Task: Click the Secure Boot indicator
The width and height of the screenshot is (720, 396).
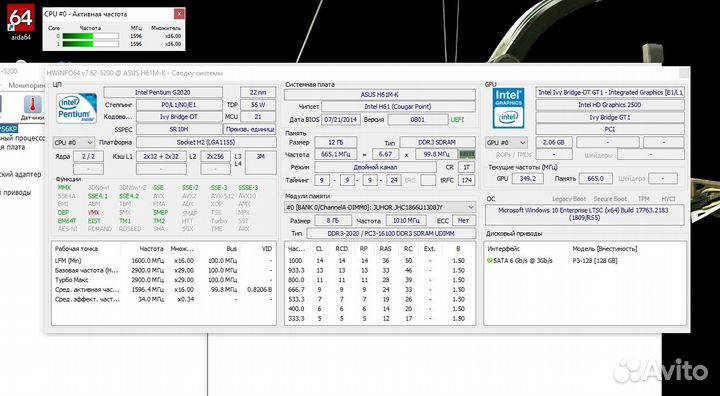Action: click(x=610, y=199)
